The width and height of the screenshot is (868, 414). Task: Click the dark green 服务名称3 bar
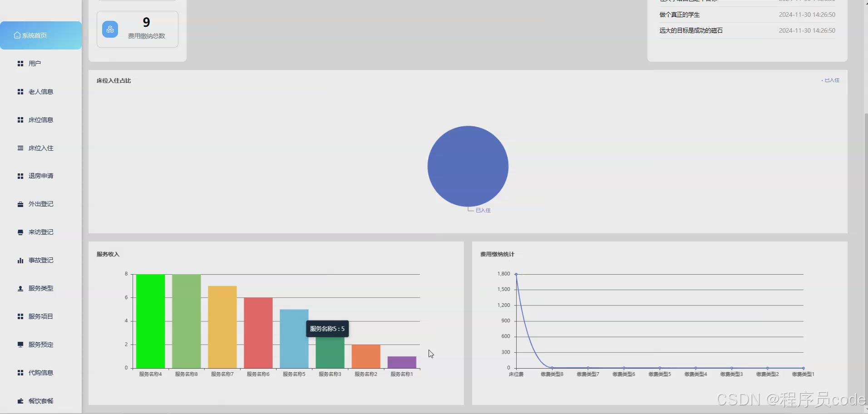[x=330, y=353]
